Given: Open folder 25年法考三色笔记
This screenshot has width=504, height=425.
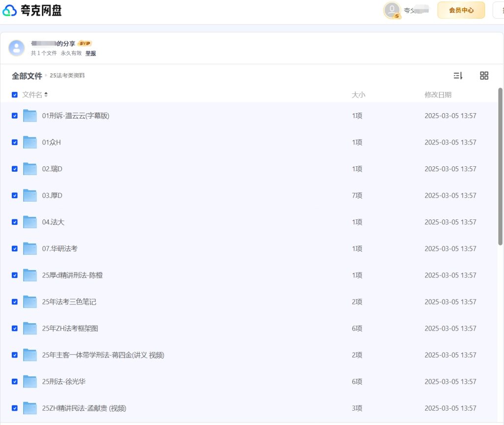Looking at the screenshot, I should (69, 302).
